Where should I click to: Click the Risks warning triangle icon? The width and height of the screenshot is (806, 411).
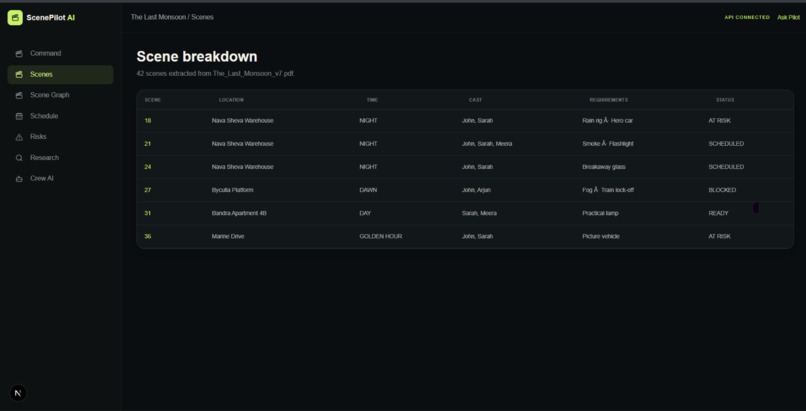coord(19,137)
